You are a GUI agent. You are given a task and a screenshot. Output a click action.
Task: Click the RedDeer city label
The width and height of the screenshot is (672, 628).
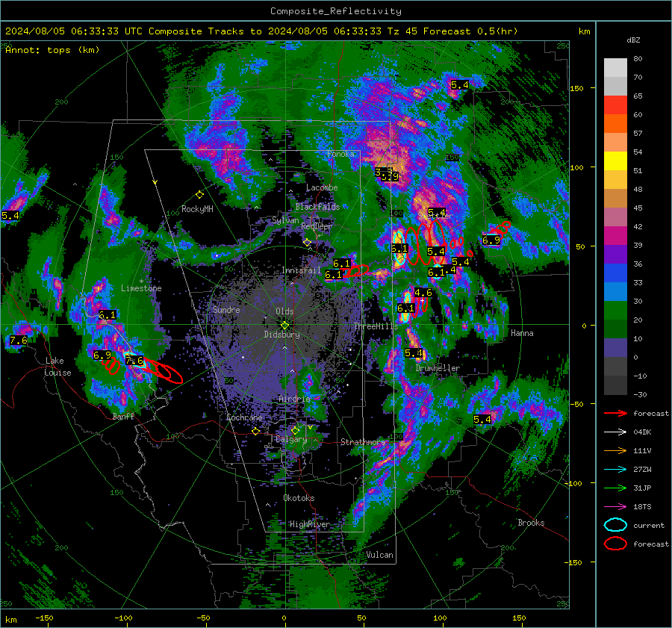317,226
